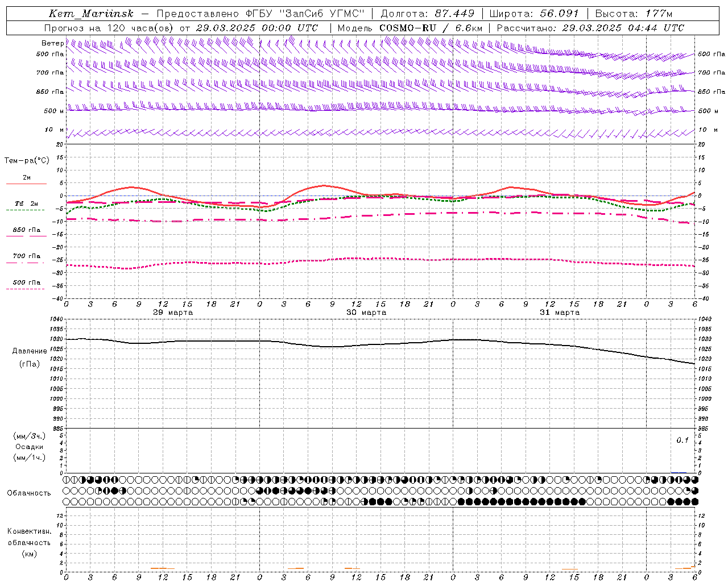Click the (км) unit label under облачность
728x582 pixels.
(x=30, y=554)
